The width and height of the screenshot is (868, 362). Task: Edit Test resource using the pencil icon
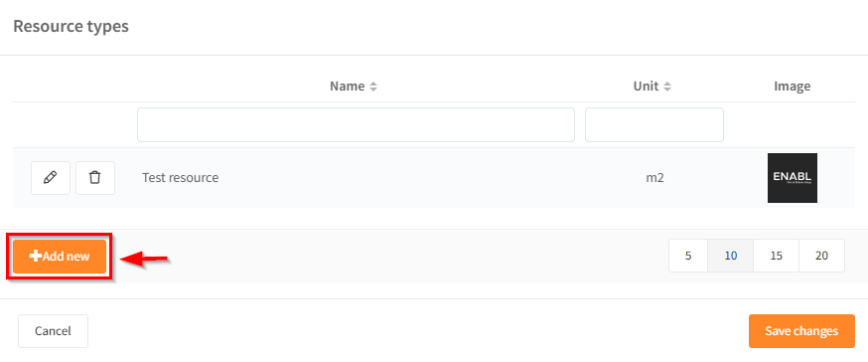coord(51,178)
